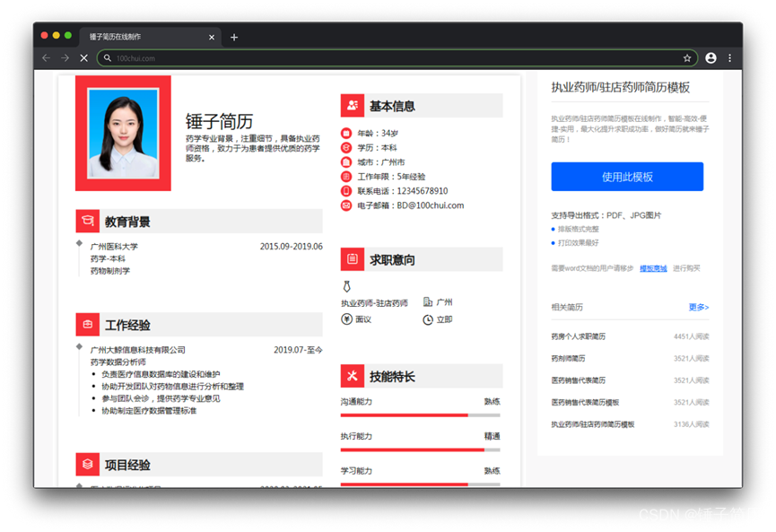776x532 pixels.
Task: Click the 4451人阅读 read count
Action: [x=691, y=336]
